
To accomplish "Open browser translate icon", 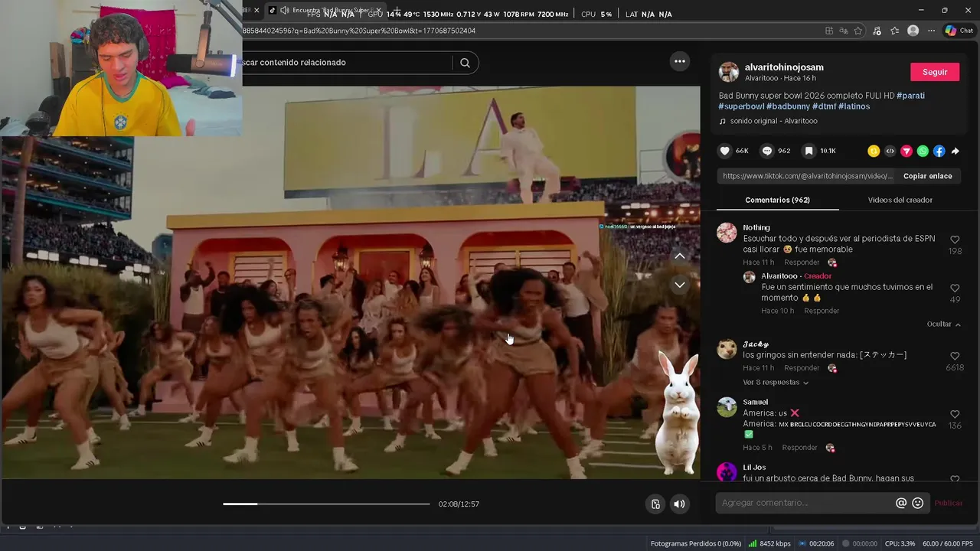I will tap(844, 31).
